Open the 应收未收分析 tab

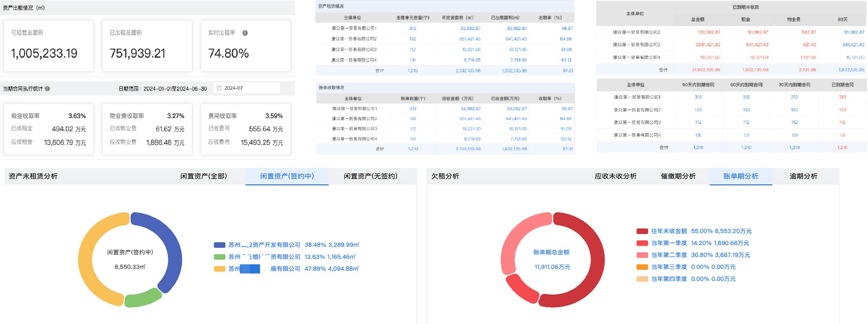615,176
